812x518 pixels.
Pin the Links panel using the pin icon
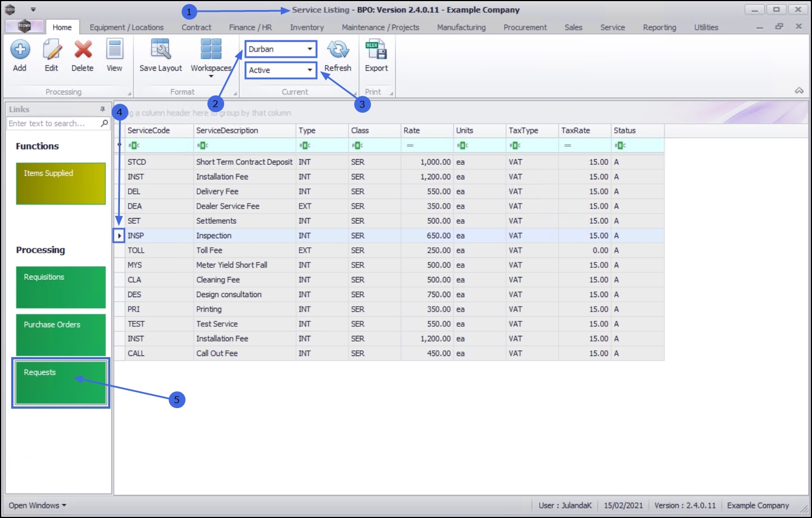pyautogui.click(x=103, y=109)
